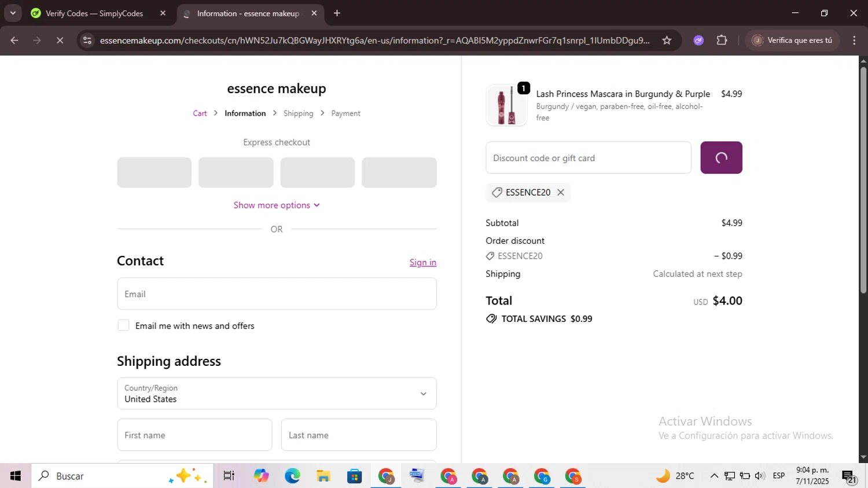Open File Explorer from the taskbar

click(323, 476)
